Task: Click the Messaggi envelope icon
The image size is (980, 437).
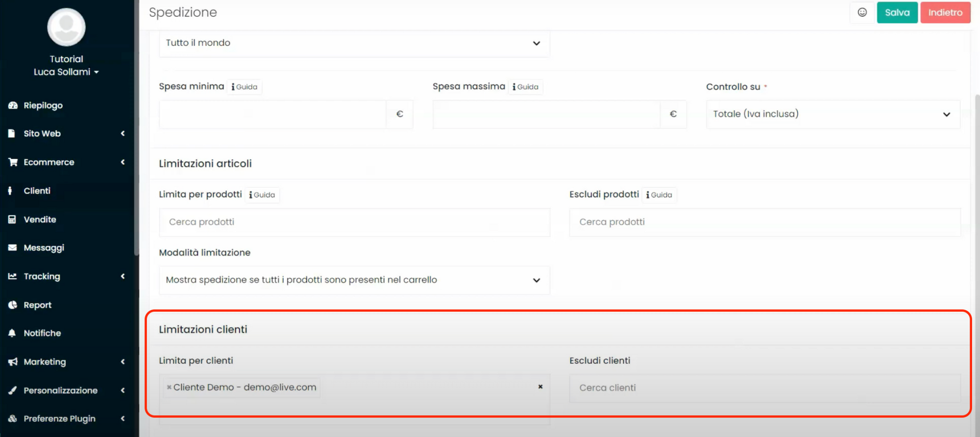Action: point(12,248)
